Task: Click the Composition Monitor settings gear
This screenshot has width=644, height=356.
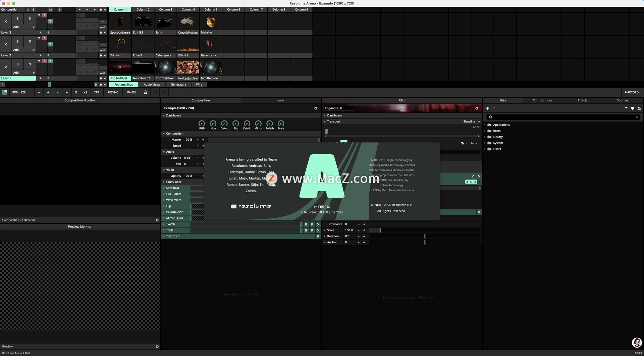Action: 157,220
